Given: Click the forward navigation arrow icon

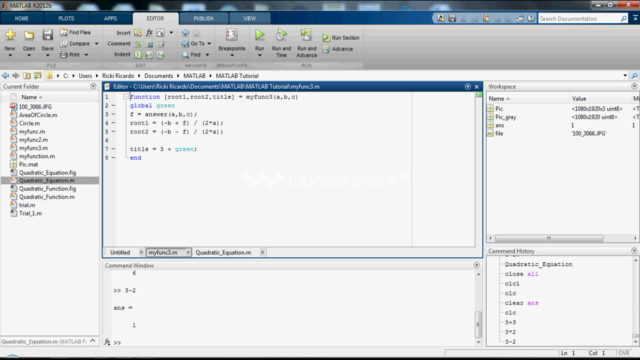Looking at the screenshot, I should pos(16,76).
